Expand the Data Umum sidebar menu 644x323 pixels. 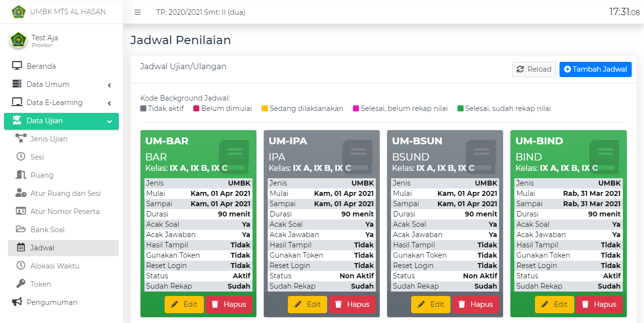point(61,84)
